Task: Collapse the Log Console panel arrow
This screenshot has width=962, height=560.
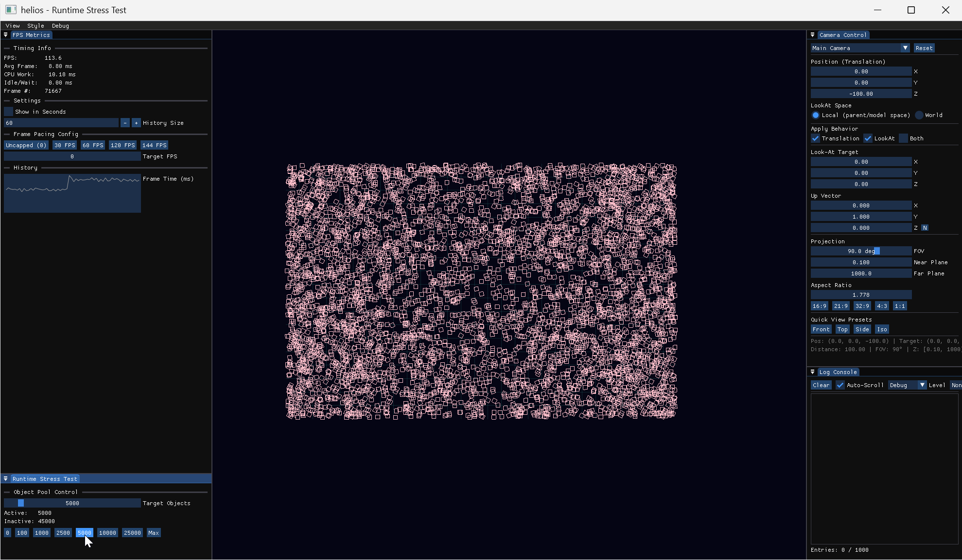Action: [812, 372]
